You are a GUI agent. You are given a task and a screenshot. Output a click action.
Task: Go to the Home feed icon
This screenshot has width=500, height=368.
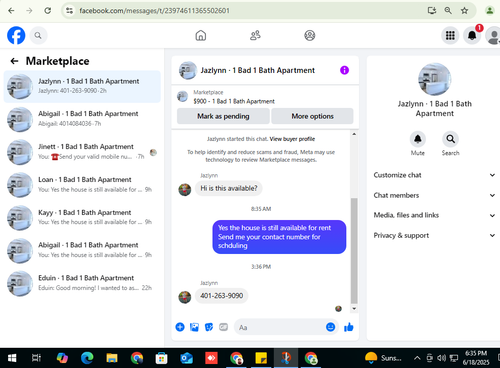[x=201, y=35]
